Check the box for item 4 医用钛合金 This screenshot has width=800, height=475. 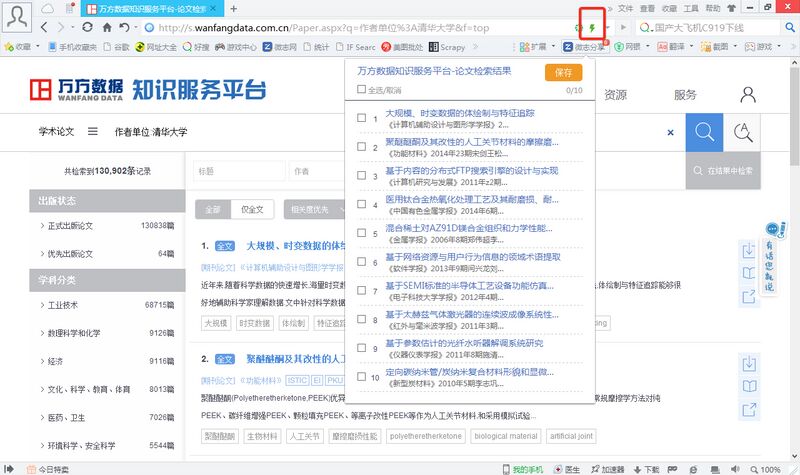pyautogui.click(x=361, y=204)
